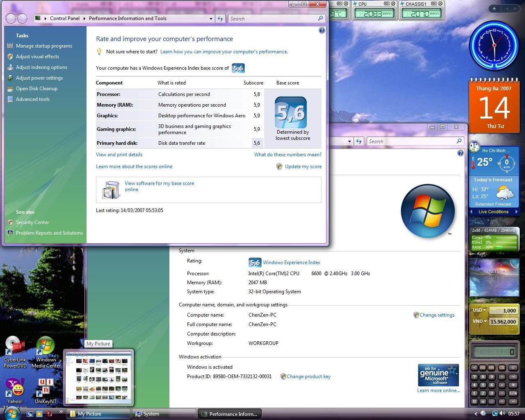525x420 pixels.
Task: Open Disk Cleanup from Tasks
Action: 37,89
